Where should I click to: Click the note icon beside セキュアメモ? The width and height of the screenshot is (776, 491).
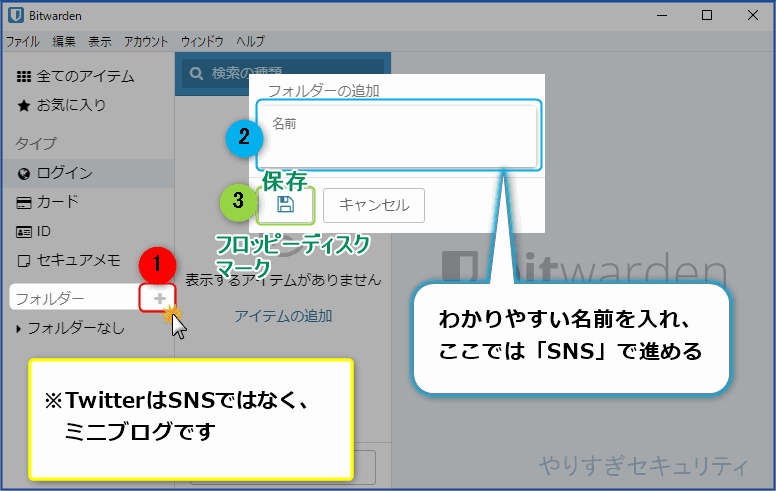tap(23, 261)
